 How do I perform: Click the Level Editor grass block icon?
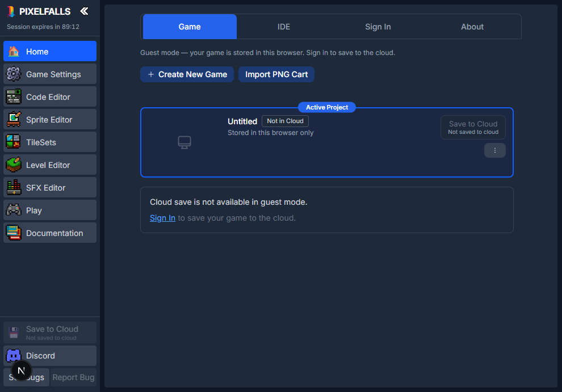tap(14, 165)
